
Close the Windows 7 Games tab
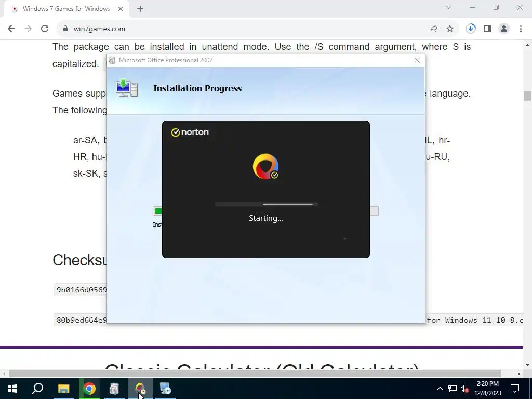121,9
